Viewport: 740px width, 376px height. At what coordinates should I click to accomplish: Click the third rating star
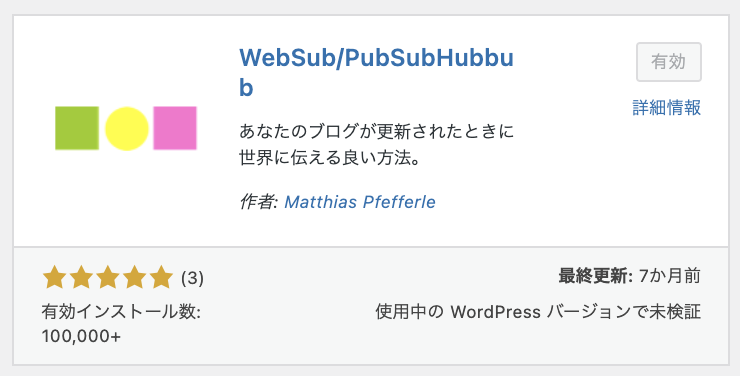click(108, 277)
